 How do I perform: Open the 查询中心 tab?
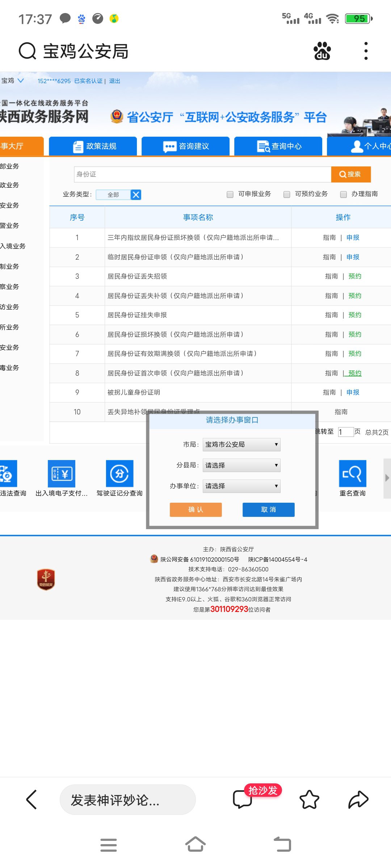[x=278, y=146]
